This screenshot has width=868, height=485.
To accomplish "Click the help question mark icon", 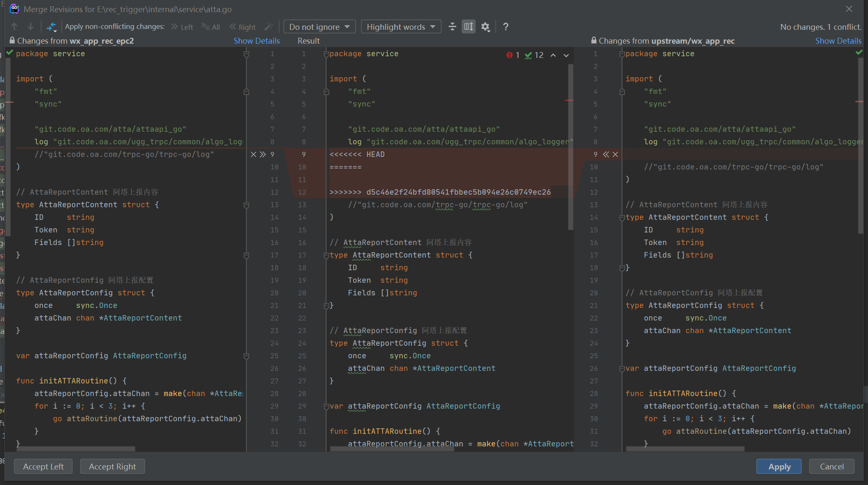I will pyautogui.click(x=506, y=26).
